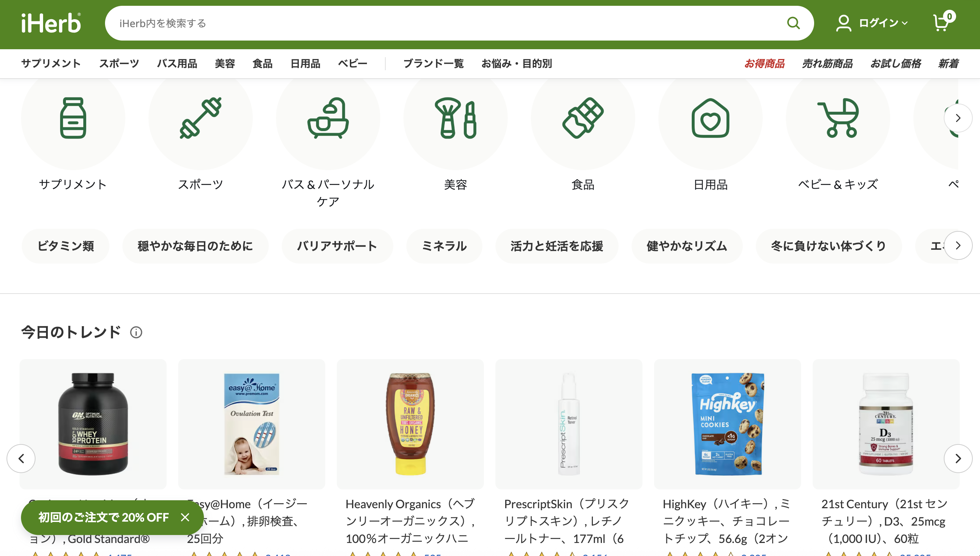
Task: Open バス用品 menu in navigation bar
Action: pyautogui.click(x=177, y=63)
